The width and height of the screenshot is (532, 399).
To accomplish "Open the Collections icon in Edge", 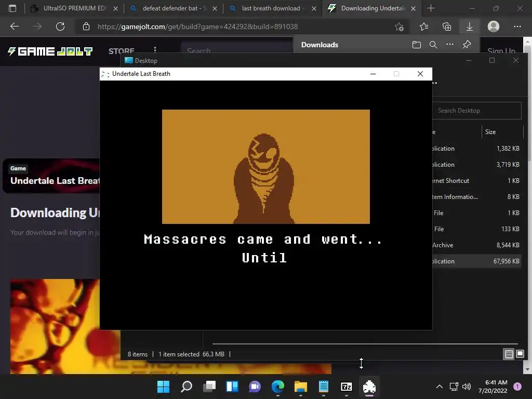I will click(x=447, y=26).
